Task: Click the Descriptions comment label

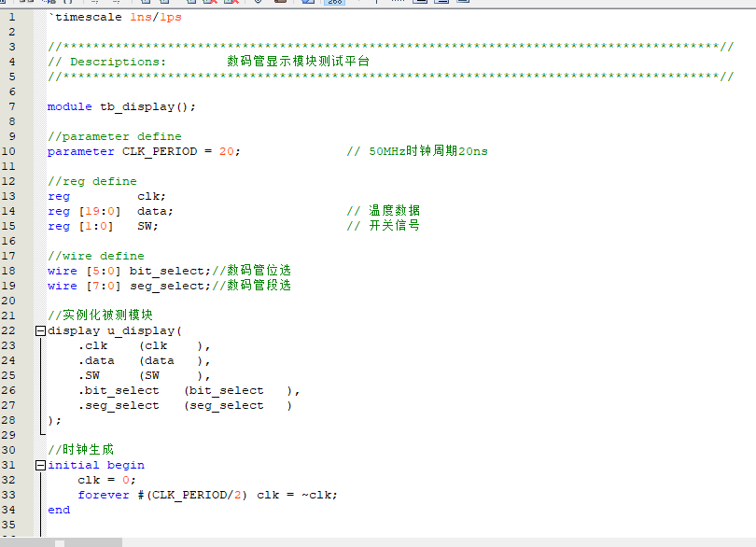Action: coord(118,62)
